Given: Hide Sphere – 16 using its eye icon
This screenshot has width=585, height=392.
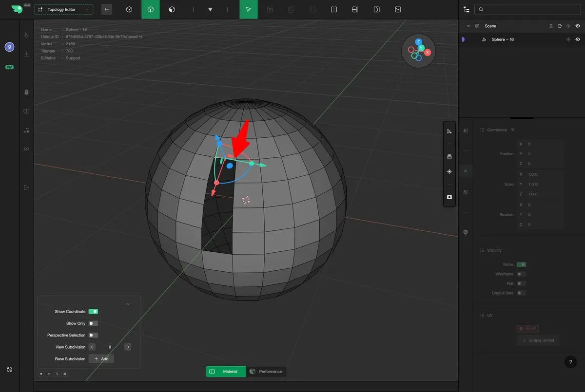Looking at the screenshot, I should point(578,39).
